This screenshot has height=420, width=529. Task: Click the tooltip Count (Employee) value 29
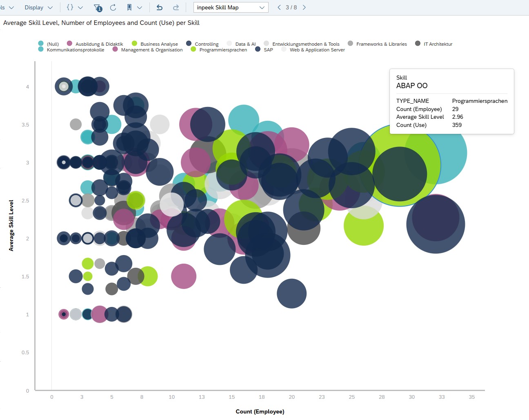[455, 109]
